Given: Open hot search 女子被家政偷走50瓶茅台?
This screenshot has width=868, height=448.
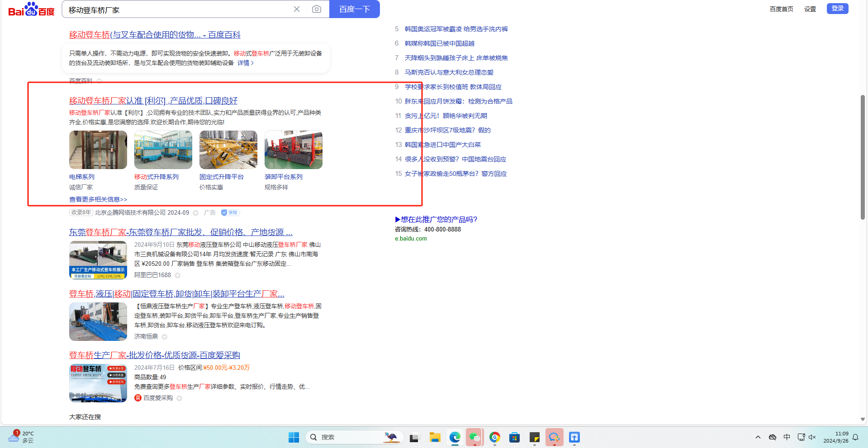Looking at the screenshot, I should point(456,174).
